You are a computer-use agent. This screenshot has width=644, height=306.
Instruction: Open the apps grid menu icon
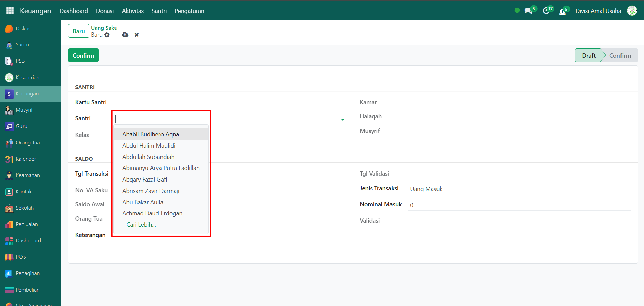(10, 11)
